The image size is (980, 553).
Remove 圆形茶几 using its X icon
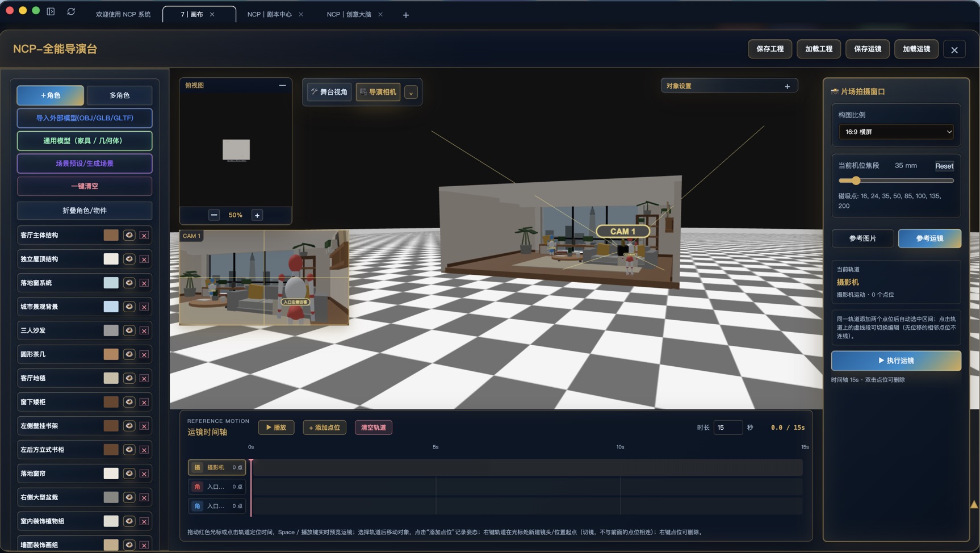click(144, 354)
